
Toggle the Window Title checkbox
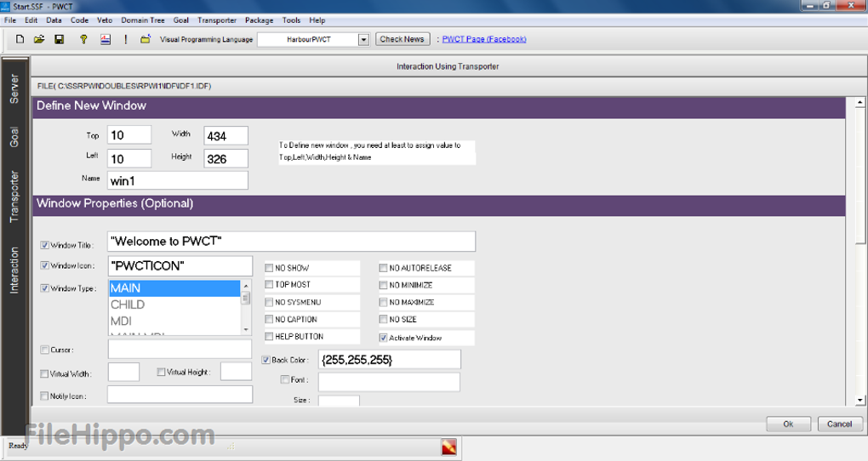click(x=44, y=245)
